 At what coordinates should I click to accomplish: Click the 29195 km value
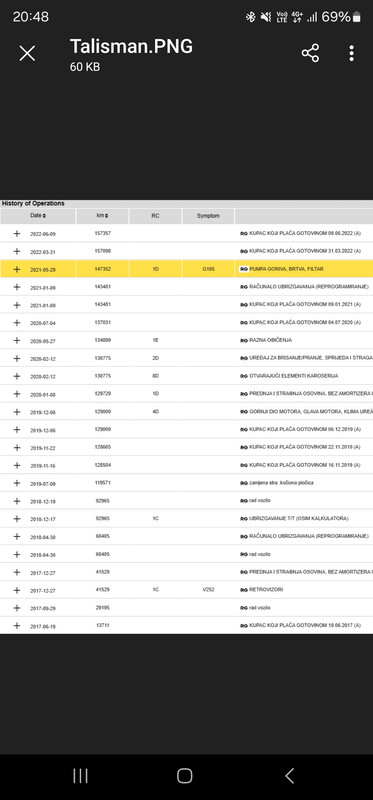click(103, 608)
